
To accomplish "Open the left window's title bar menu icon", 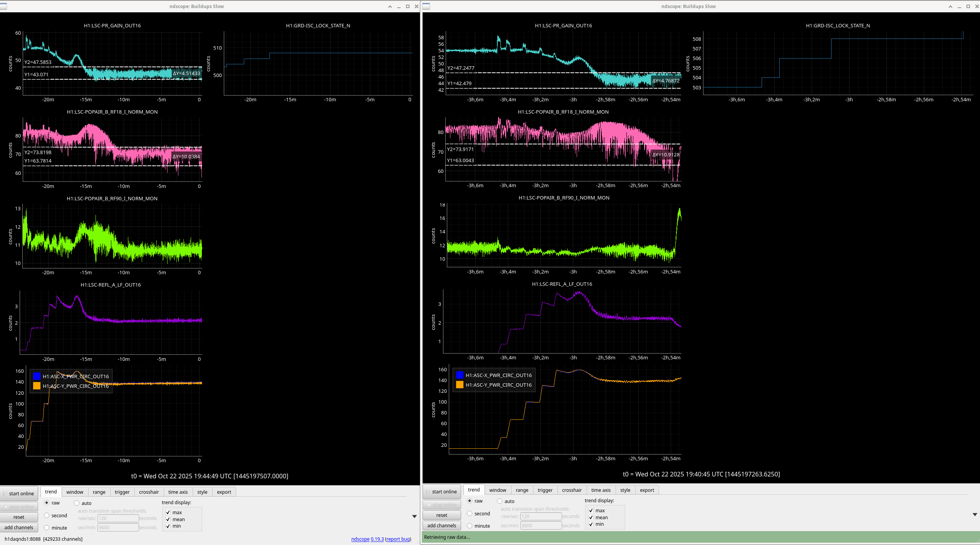I will pos(3,6).
